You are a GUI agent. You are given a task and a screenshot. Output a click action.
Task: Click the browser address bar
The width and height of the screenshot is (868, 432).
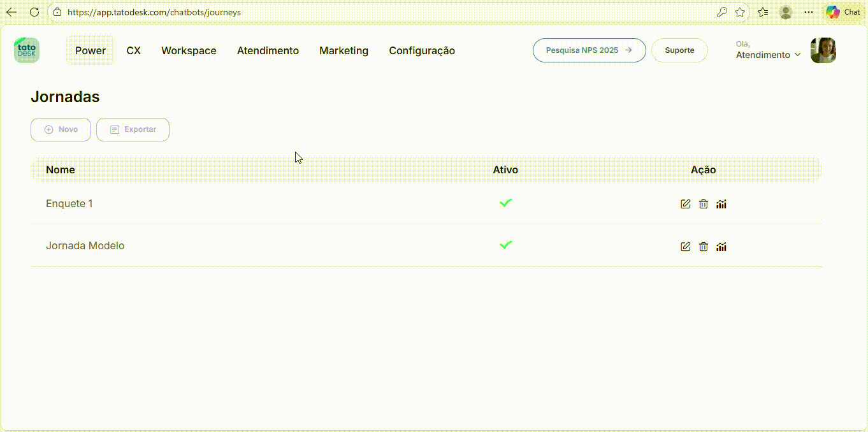click(x=382, y=12)
